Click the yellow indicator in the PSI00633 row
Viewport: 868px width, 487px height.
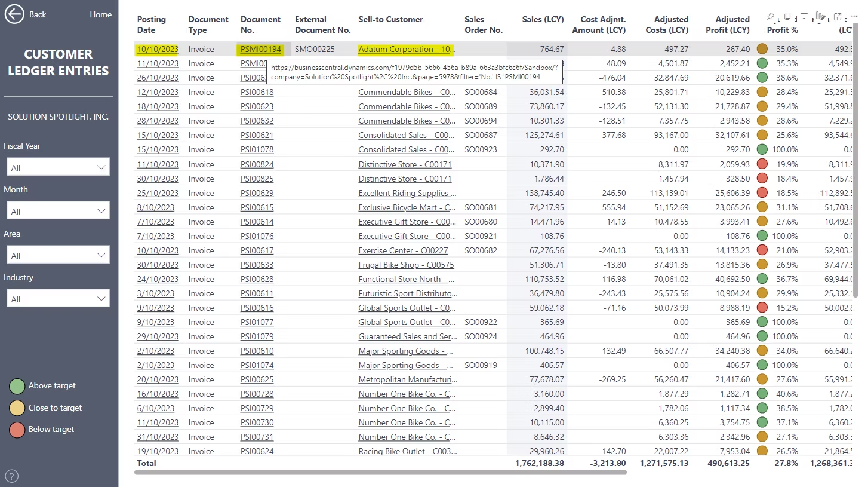point(762,265)
